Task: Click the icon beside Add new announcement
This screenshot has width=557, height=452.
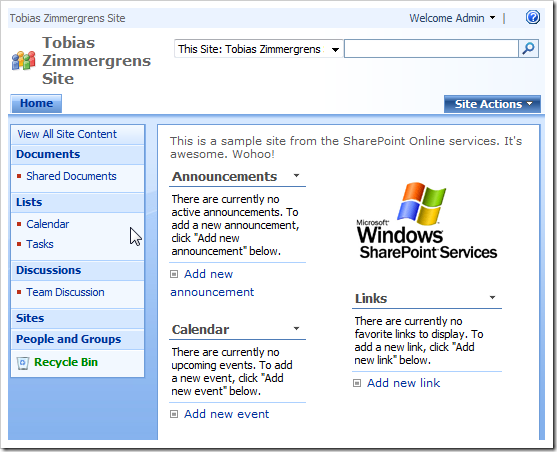Action: 174,274
